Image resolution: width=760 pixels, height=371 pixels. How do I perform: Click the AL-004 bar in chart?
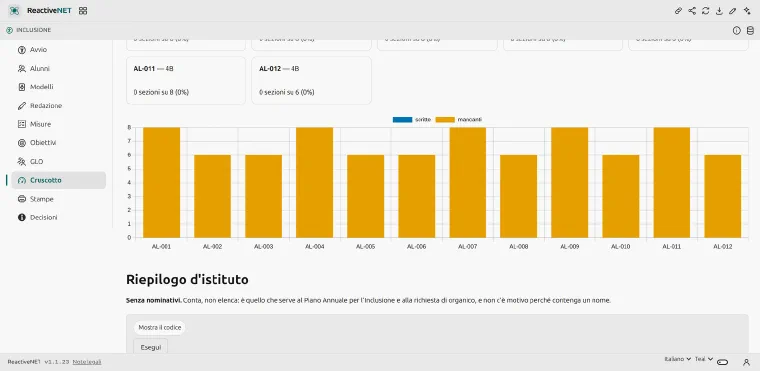pyautogui.click(x=315, y=182)
